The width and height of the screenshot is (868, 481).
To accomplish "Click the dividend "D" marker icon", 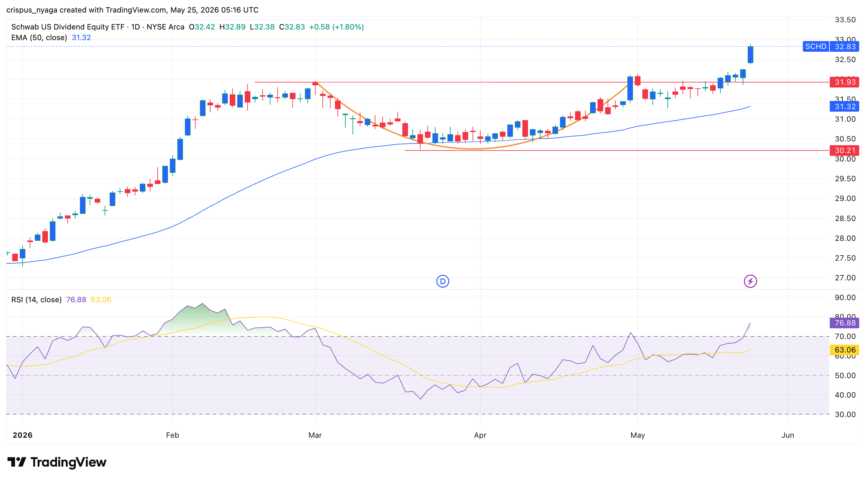I will 442,281.
